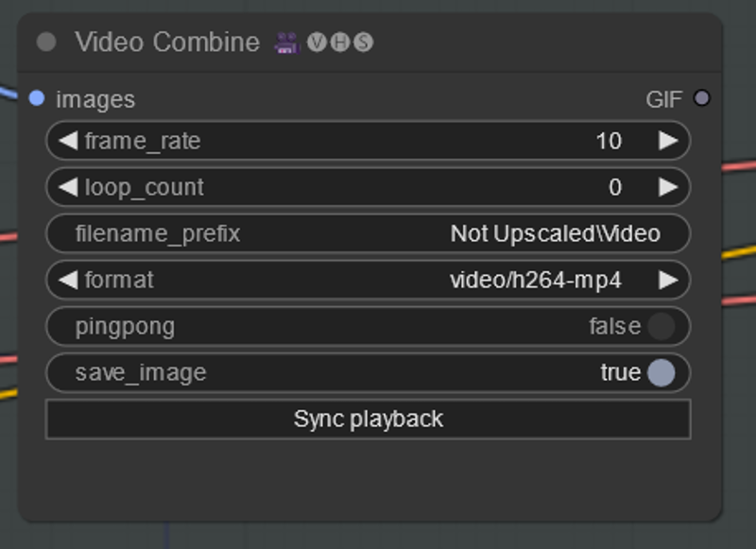This screenshot has height=549, width=756.
Task: Edit the filename_prefix field
Action: click(x=369, y=233)
